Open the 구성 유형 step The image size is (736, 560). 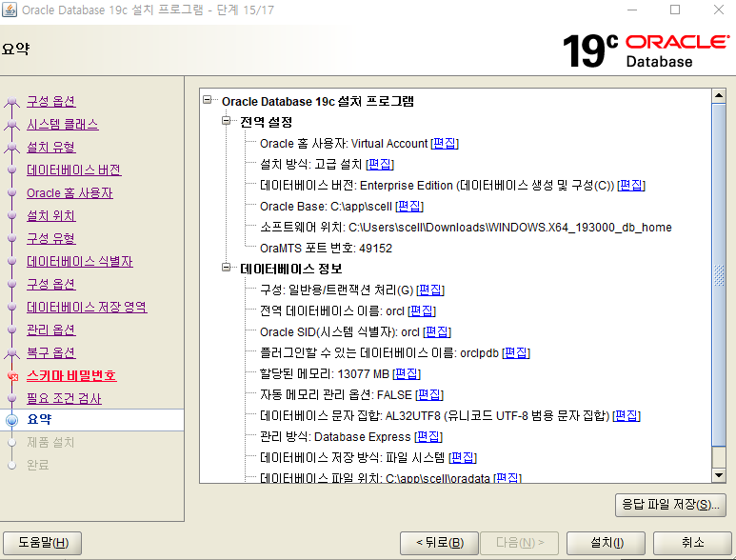[x=50, y=238]
